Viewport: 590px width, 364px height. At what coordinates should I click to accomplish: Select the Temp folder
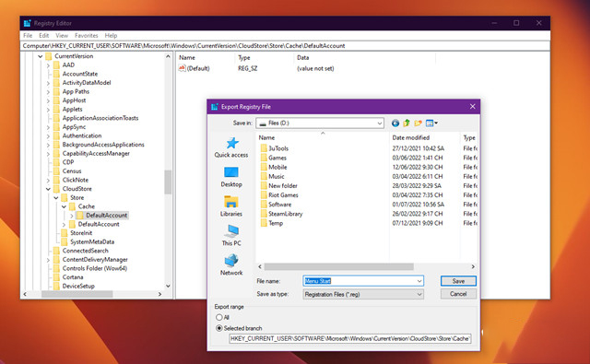click(272, 223)
